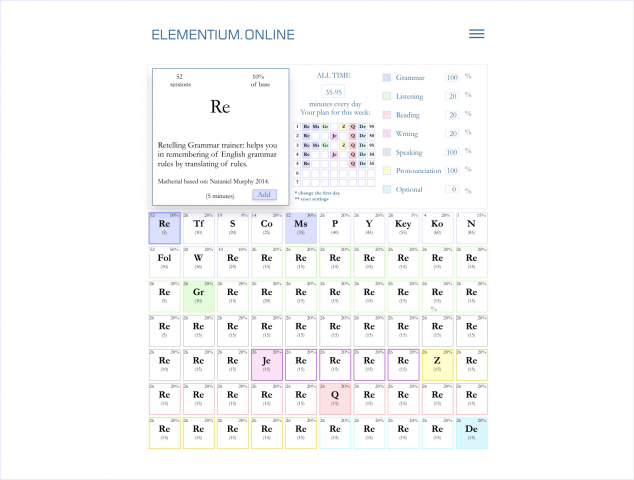Click the Pronunciation percent field
634x480 pixels.
tap(452, 171)
